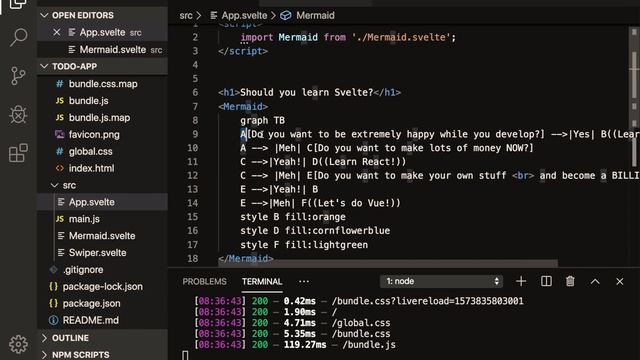Kill terminal using trash icon
The width and height of the screenshot is (640, 360).
click(x=570, y=281)
